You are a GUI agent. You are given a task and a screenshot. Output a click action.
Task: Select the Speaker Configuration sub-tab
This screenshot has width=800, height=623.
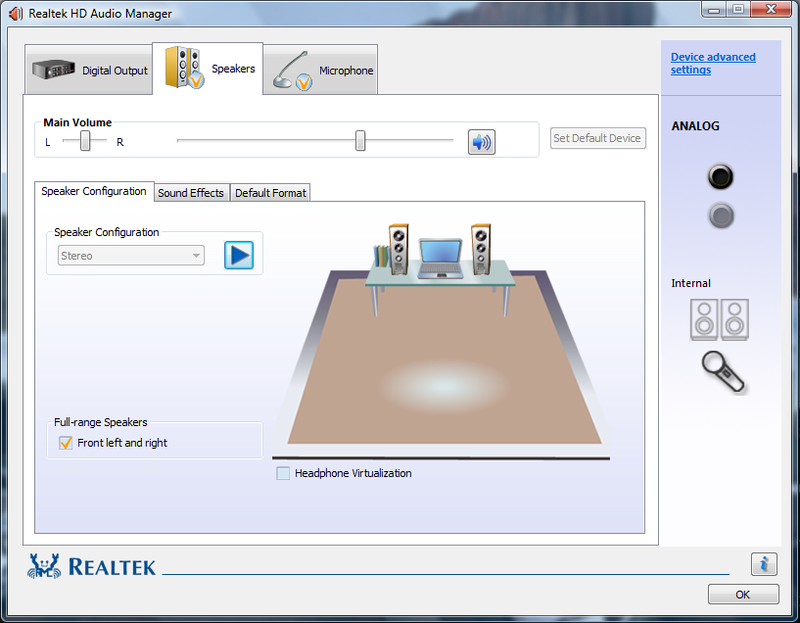[x=94, y=191]
